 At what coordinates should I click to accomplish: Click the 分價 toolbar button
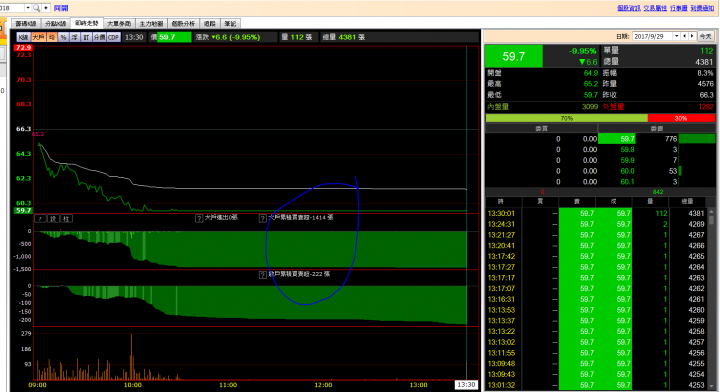tap(100, 37)
